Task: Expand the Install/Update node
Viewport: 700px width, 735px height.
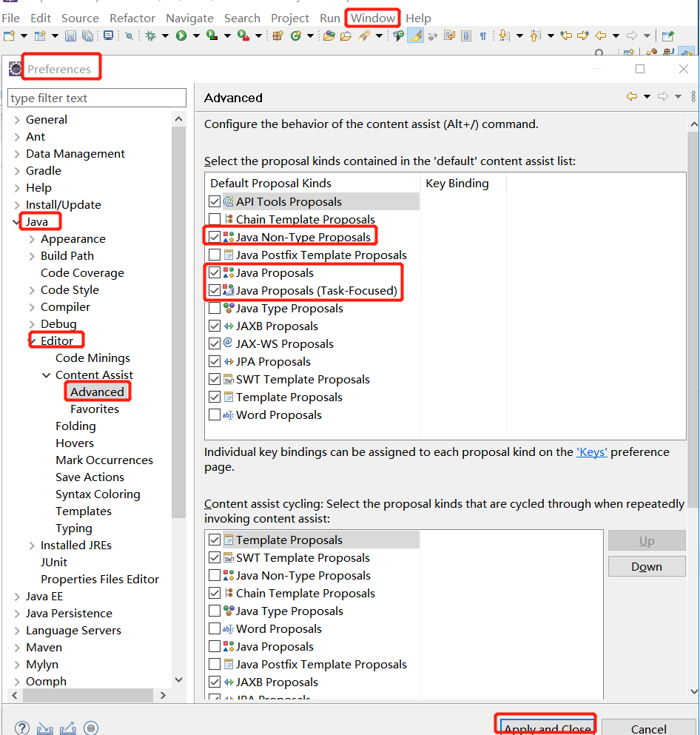Action: (x=17, y=205)
